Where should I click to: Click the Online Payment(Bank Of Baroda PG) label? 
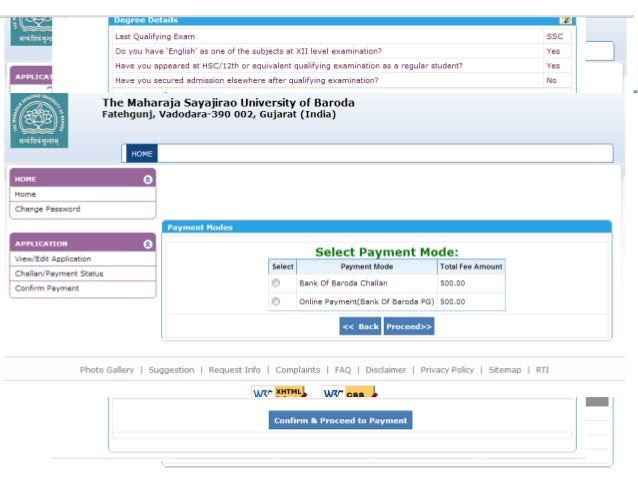pos(367,302)
